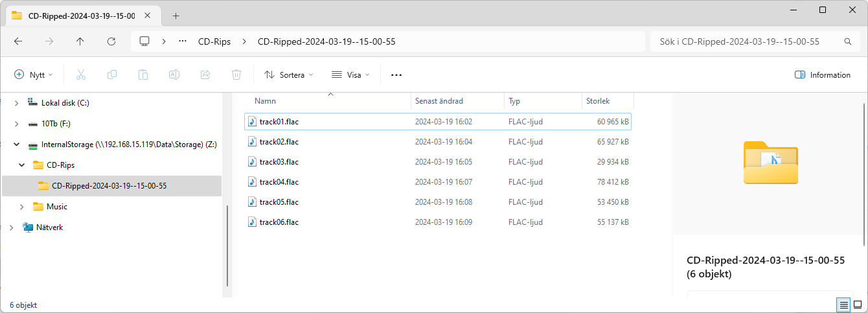The width and height of the screenshot is (868, 313).
Task: Open a new tab with plus
Action: (x=176, y=16)
